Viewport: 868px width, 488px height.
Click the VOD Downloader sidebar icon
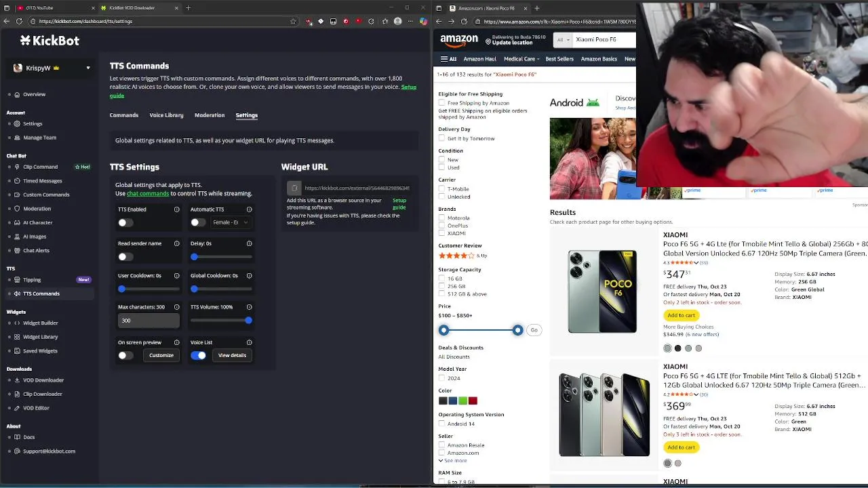(x=17, y=380)
